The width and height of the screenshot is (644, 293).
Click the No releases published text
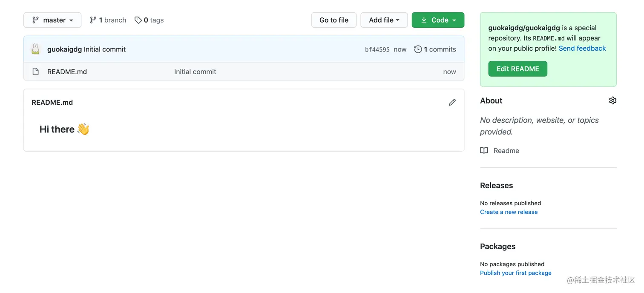point(510,203)
